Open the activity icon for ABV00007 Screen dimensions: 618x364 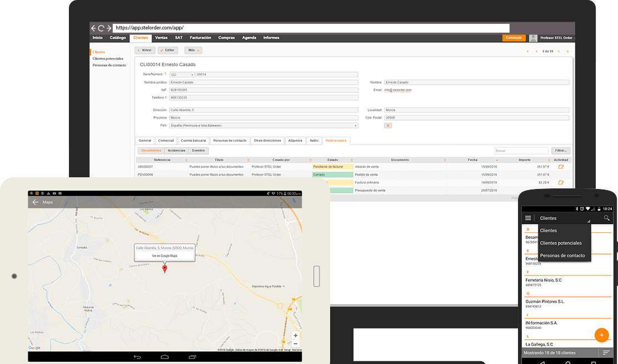(561, 167)
